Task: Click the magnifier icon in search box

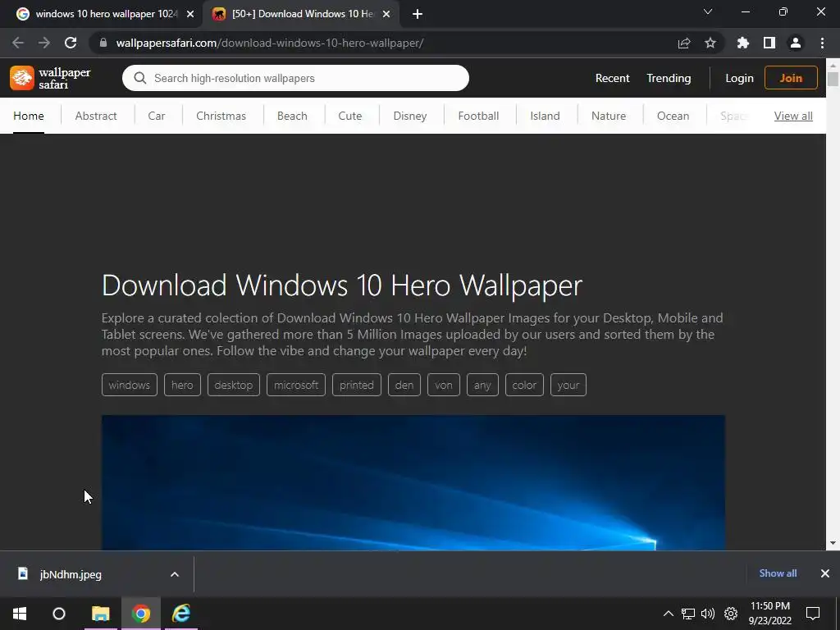Action: pyautogui.click(x=140, y=78)
